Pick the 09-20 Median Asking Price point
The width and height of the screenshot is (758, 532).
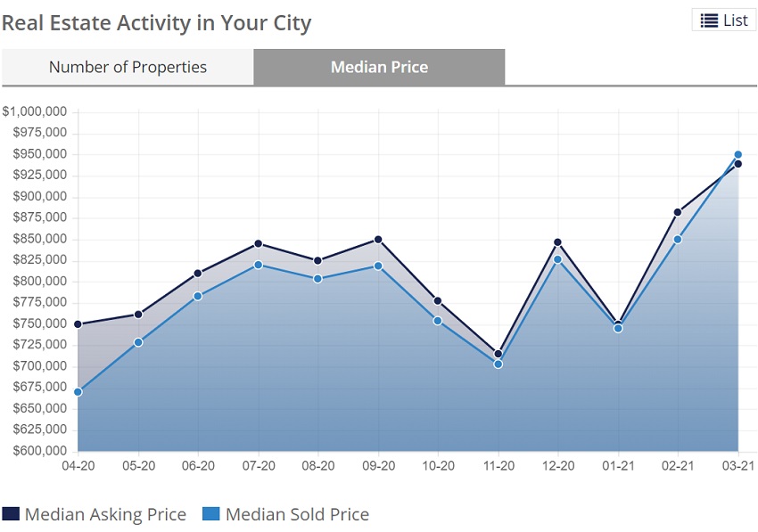378,240
